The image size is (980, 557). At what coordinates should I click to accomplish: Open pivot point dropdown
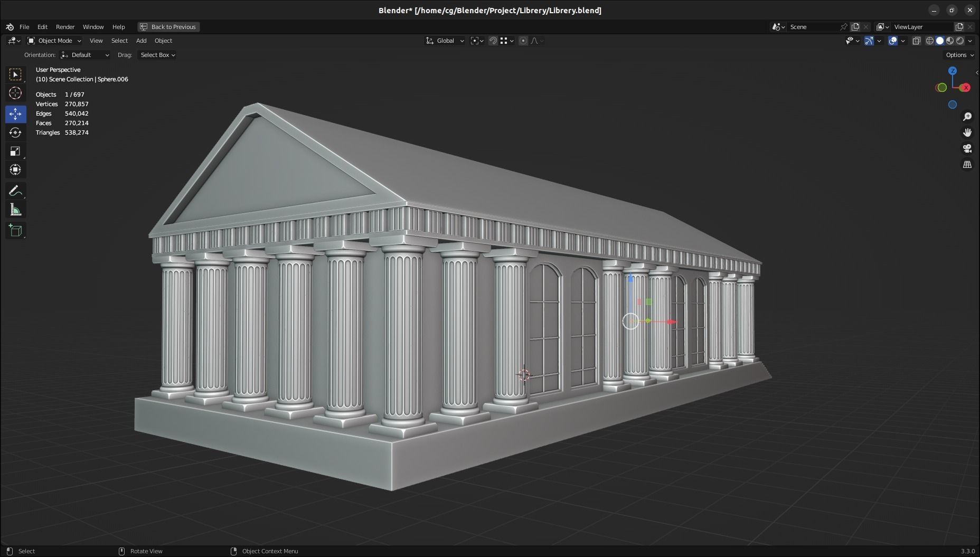(x=477, y=41)
